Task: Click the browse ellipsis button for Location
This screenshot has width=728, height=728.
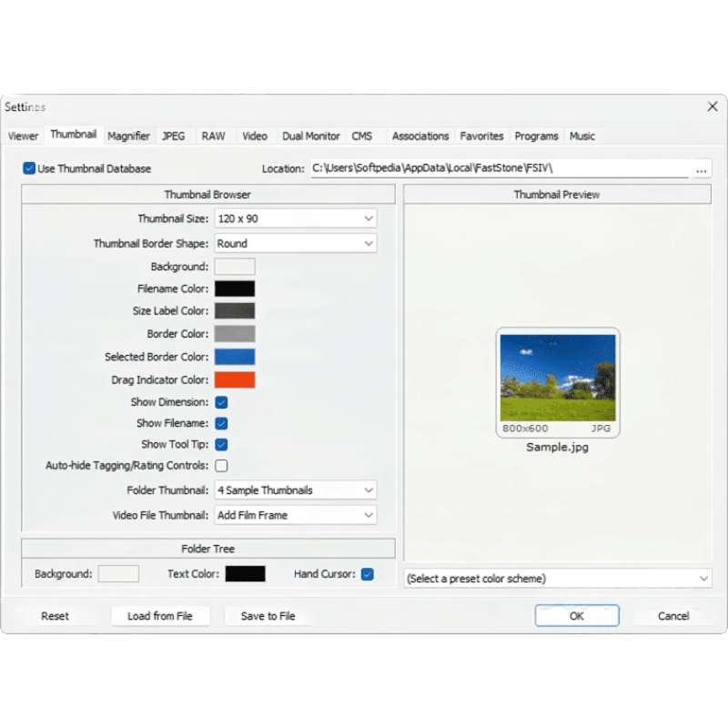Action: click(701, 169)
